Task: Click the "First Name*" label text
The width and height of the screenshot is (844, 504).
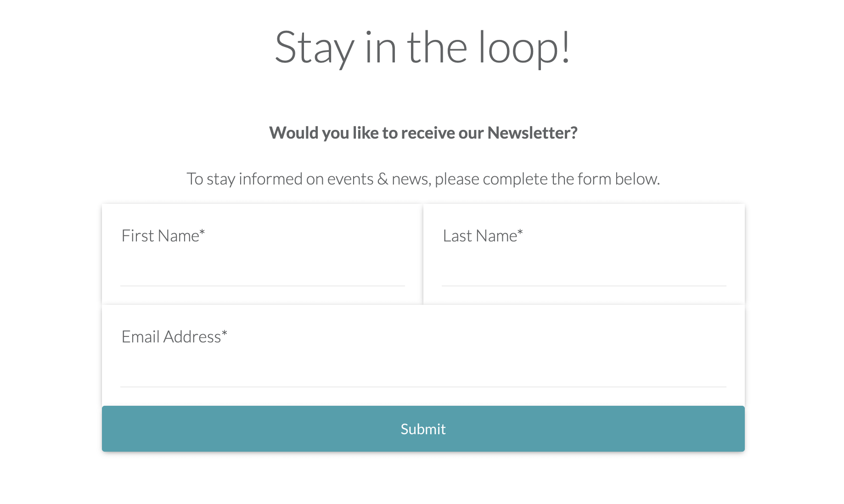Action: [160, 236]
